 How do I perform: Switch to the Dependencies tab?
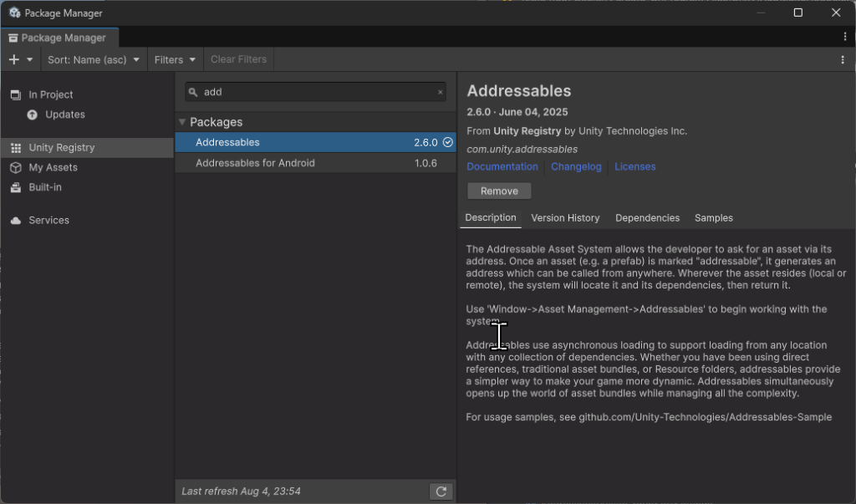point(647,218)
